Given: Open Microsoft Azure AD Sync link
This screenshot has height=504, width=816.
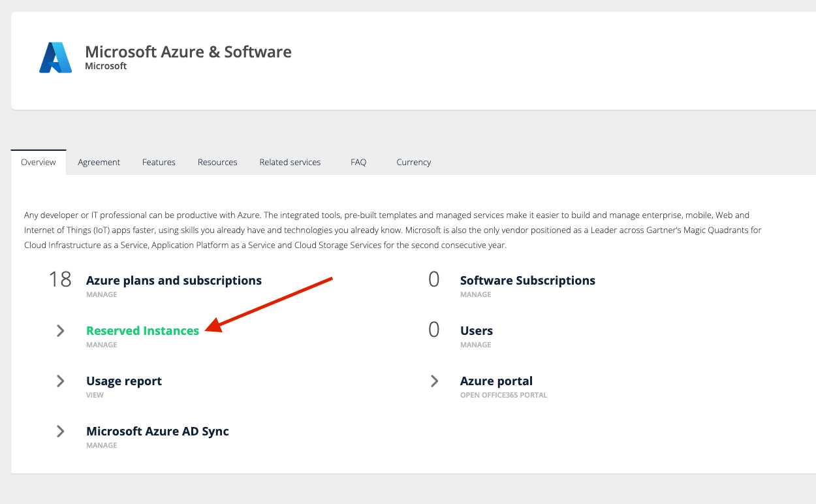Looking at the screenshot, I should coord(157,432).
